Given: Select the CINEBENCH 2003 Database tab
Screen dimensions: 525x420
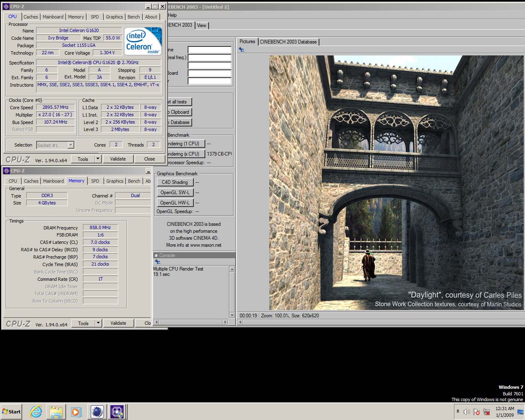Looking at the screenshot, I should (x=288, y=42).
